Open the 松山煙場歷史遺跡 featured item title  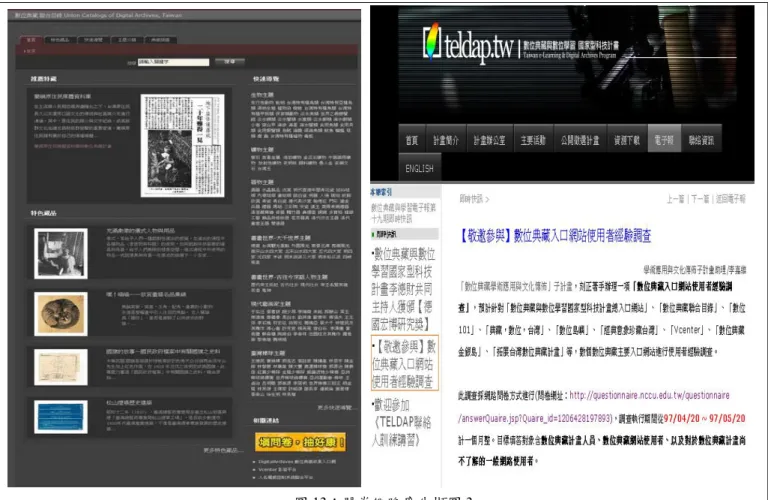pos(129,403)
